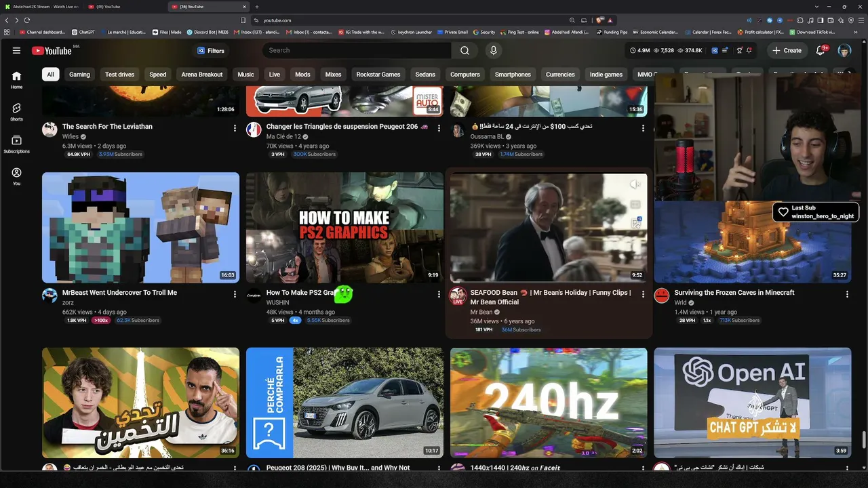Open the browser's new tab

click(256, 7)
